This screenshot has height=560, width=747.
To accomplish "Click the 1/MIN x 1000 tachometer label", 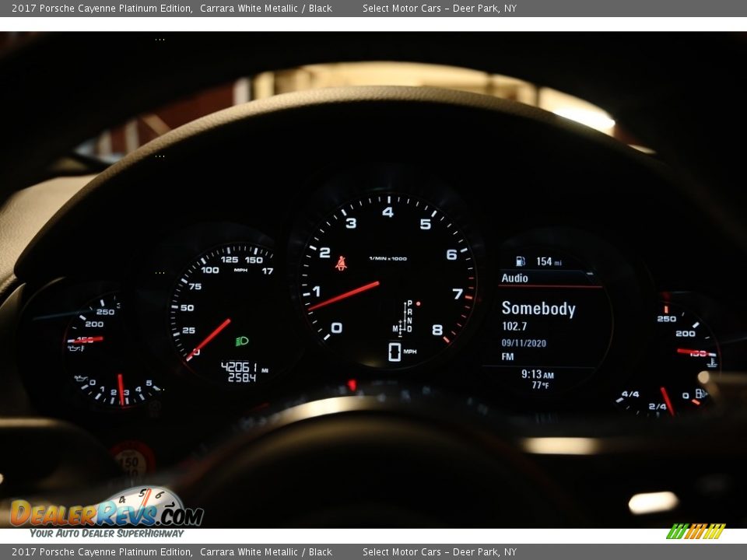I will pos(388,258).
